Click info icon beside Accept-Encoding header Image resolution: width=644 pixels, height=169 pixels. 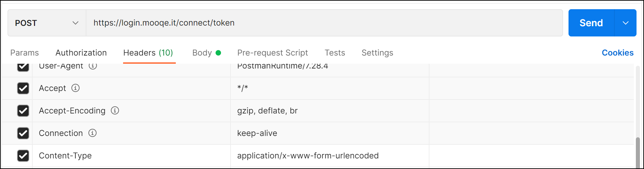115,111
